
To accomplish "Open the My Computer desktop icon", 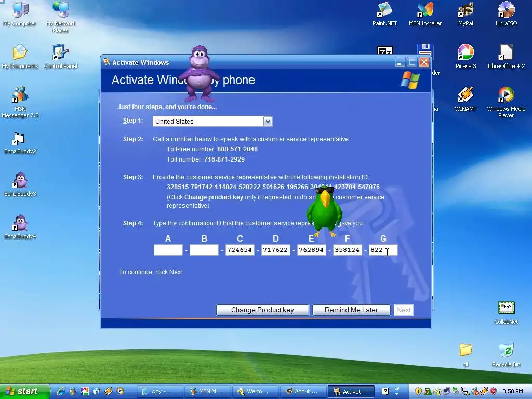I will 20,14.
